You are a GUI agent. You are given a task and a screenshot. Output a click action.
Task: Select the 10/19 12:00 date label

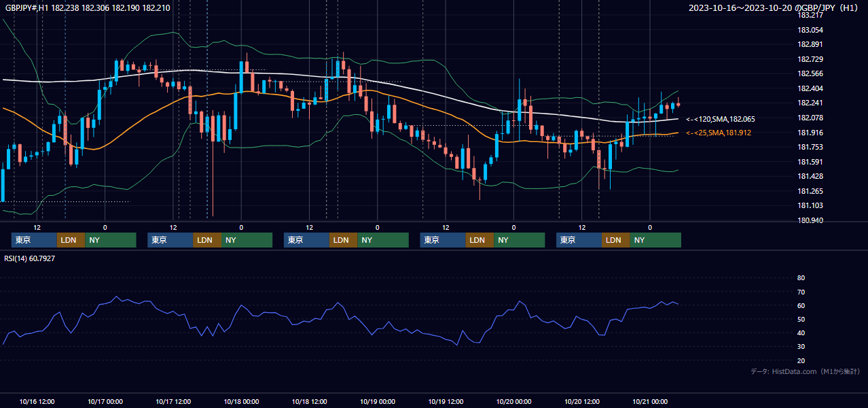point(446,401)
